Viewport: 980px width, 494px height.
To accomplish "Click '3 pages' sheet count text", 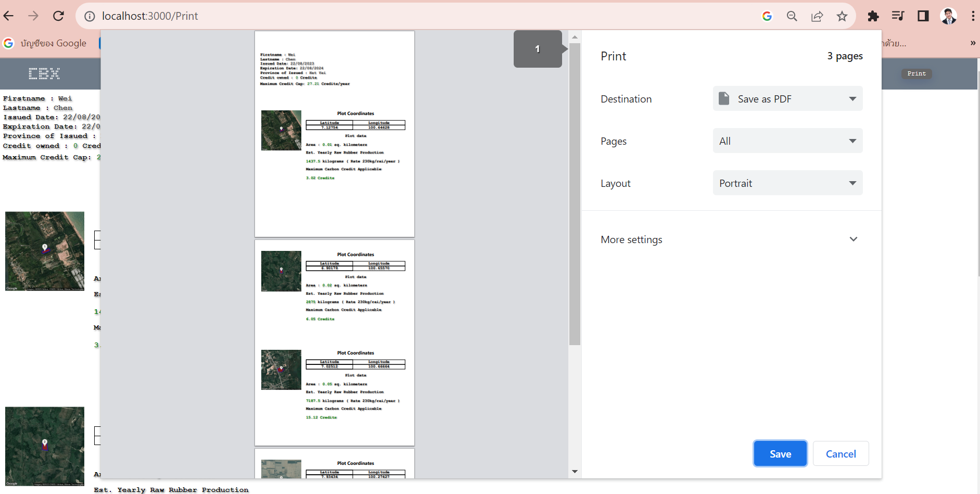I will [x=845, y=56].
